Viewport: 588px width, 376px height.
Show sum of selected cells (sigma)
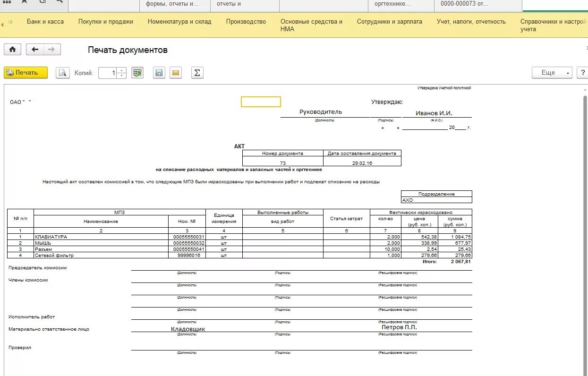point(197,73)
